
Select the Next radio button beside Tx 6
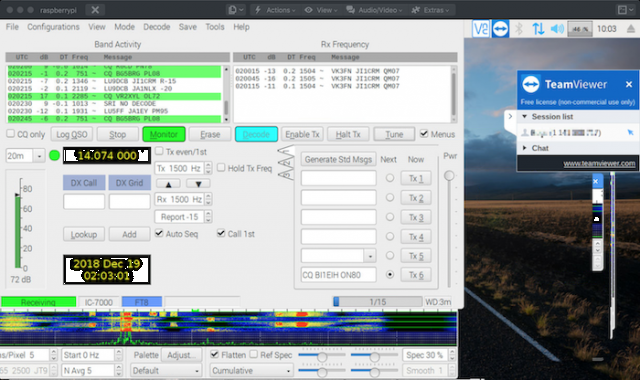[x=390, y=275]
